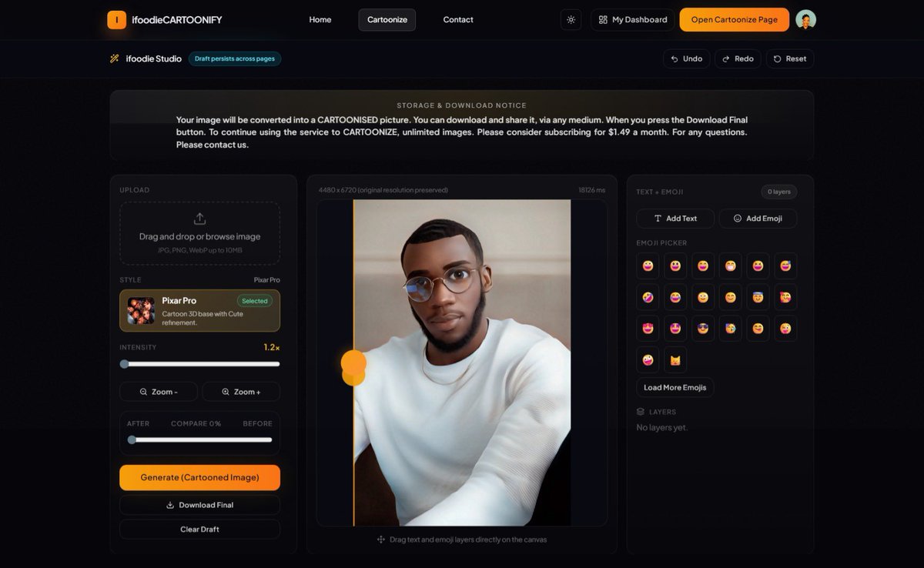Reset the studio with Reset button
This screenshot has height=568, width=924.
coord(790,58)
